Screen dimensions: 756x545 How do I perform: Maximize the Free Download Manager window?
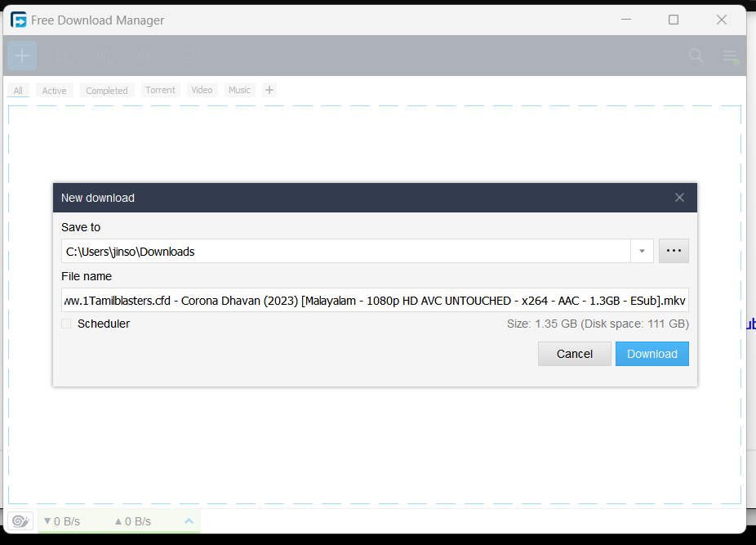[674, 20]
